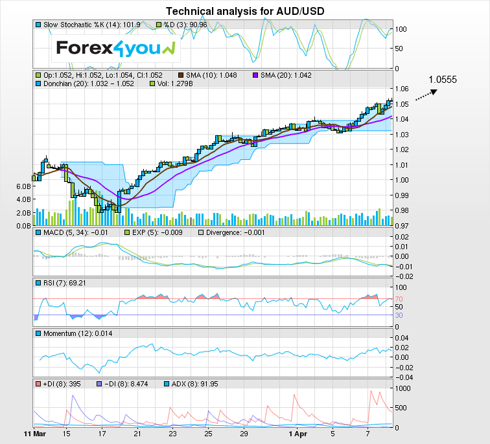
Task: Click the Divergence gray legend swatch
Action: (x=201, y=232)
